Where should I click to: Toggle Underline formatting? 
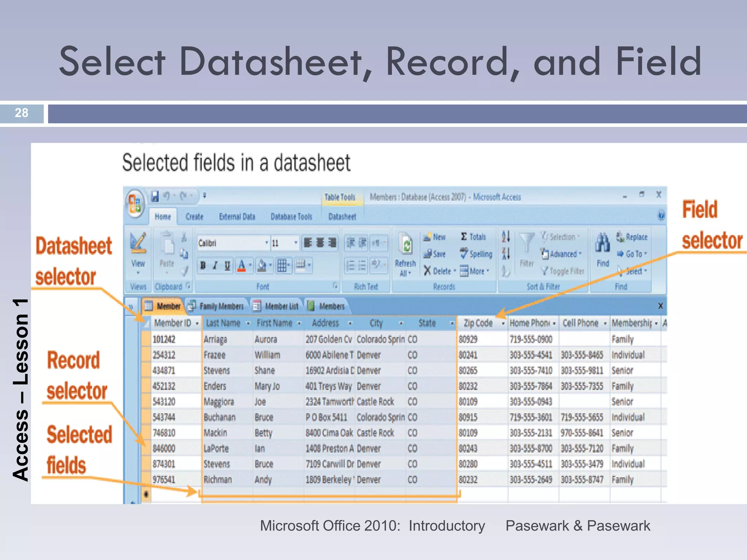click(x=227, y=265)
